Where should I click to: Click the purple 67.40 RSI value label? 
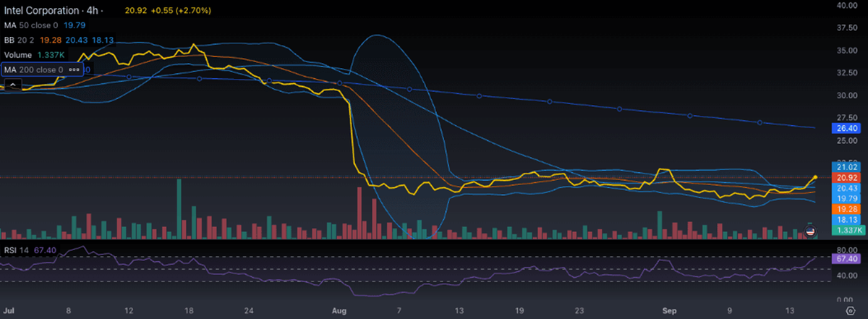(846, 258)
